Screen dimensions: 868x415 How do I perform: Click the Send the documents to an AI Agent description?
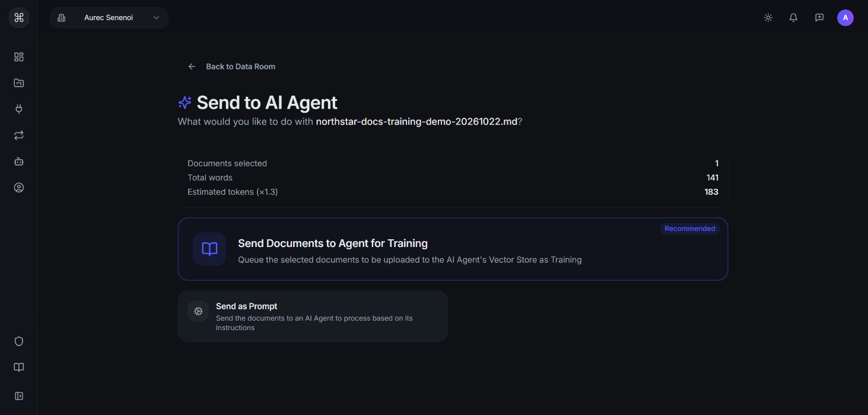click(314, 323)
